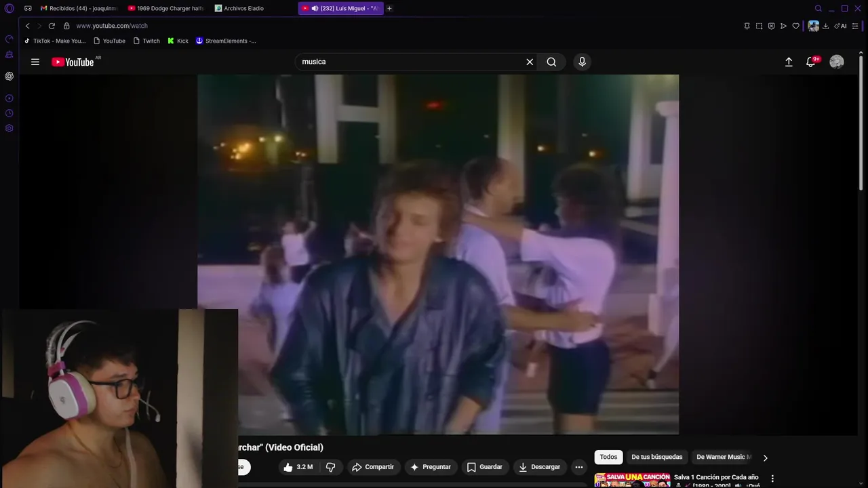The width and height of the screenshot is (868, 488).
Task: Open the Twitch bookmark
Action: point(146,41)
